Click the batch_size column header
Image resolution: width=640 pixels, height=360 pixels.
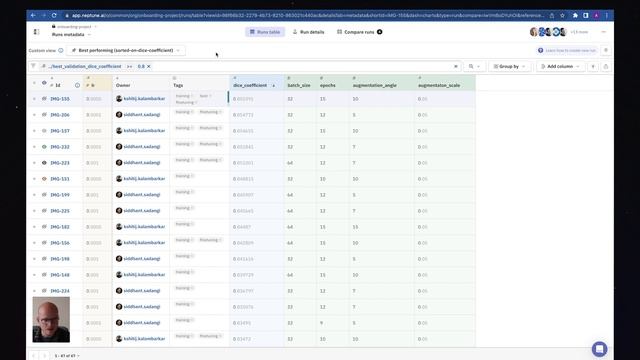tap(299, 85)
